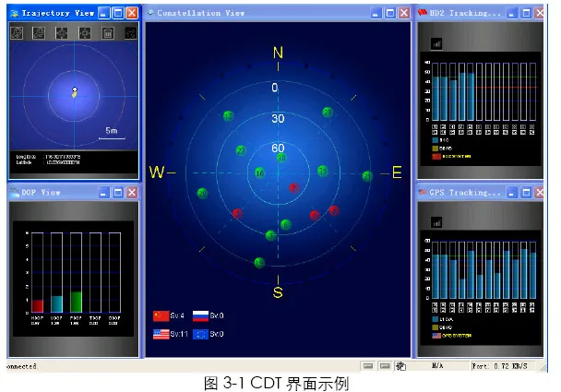Click the N compass label

coord(278,53)
